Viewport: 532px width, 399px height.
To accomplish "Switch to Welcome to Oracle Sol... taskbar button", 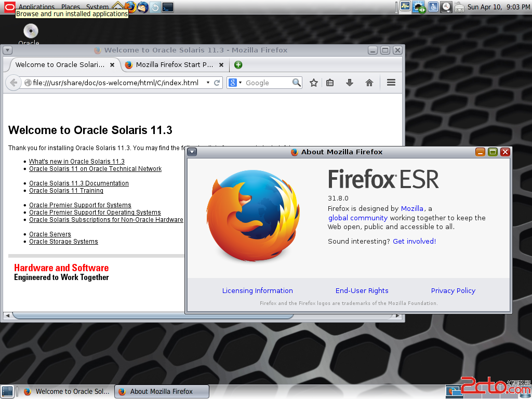I will (66, 392).
